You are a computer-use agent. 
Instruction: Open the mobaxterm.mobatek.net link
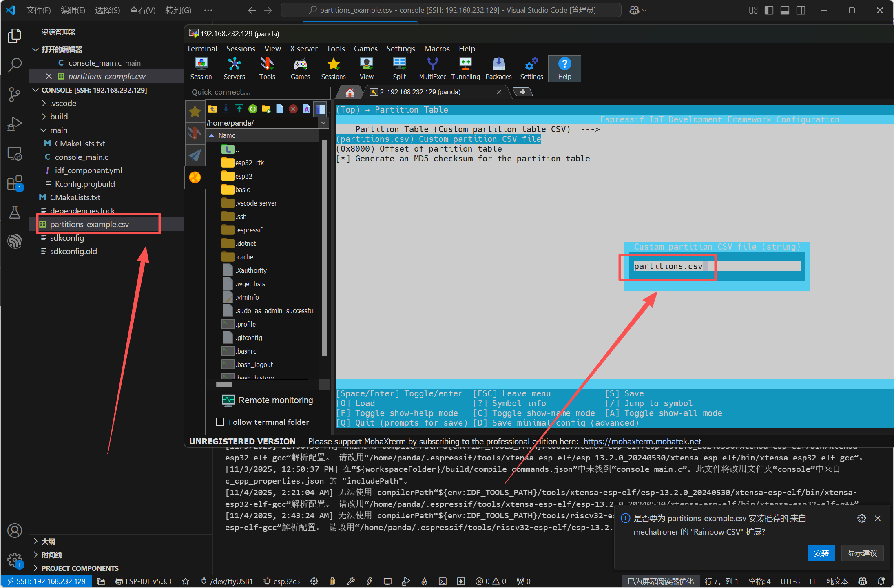(642, 442)
